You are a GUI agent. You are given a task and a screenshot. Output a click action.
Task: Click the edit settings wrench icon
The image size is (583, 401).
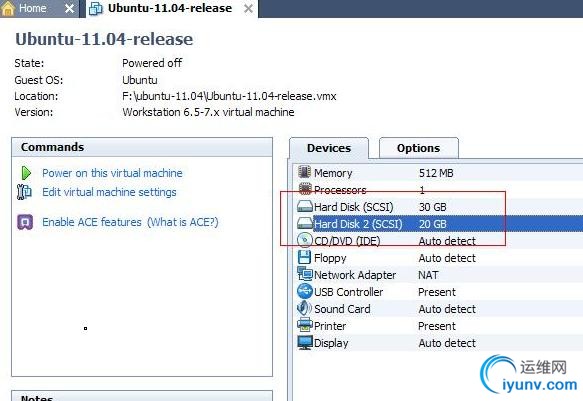(x=25, y=192)
